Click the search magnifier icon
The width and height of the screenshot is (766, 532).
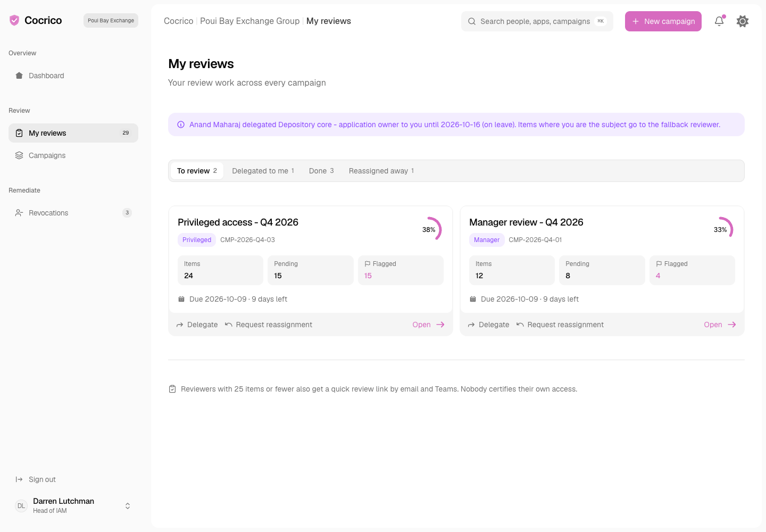(472, 21)
